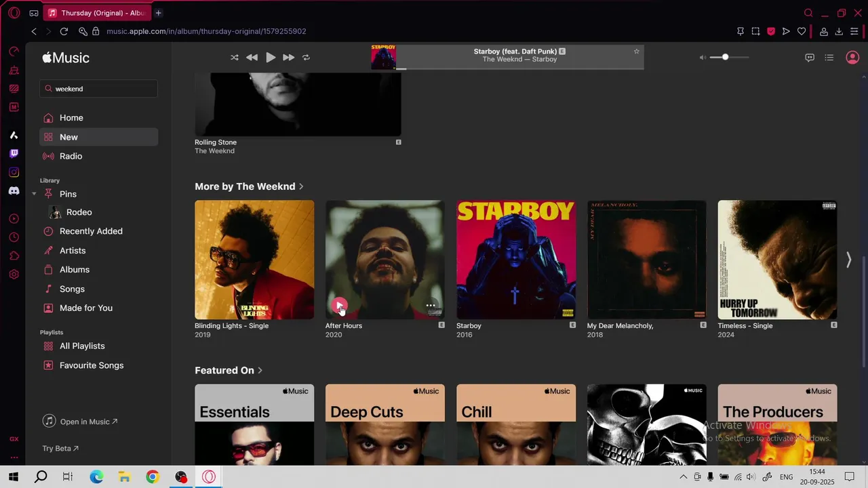Viewport: 868px width, 488px height.
Task: Open Twitch in Opera sidebar
Action: click(x=14, y=154)
